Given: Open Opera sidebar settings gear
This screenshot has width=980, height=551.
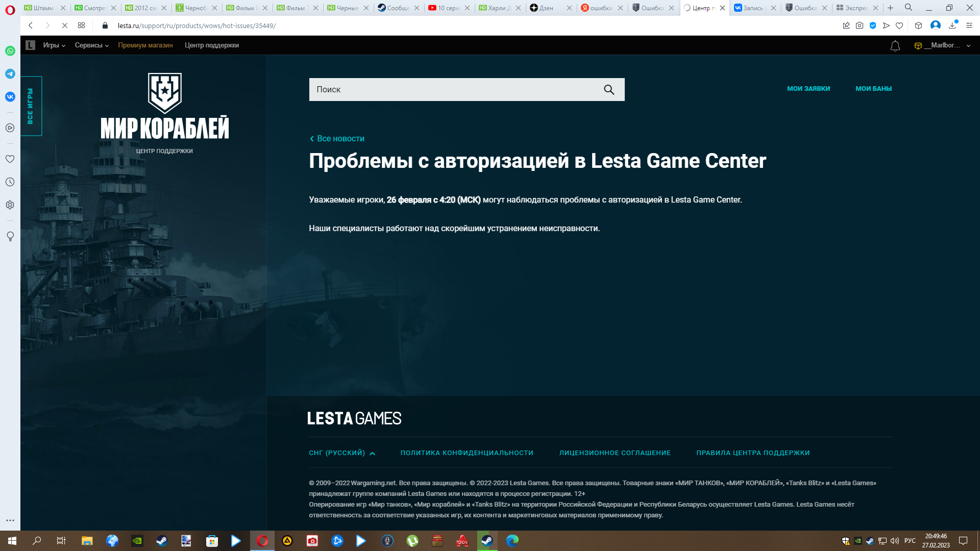Looking at the screenshot, I should [10, 205].
